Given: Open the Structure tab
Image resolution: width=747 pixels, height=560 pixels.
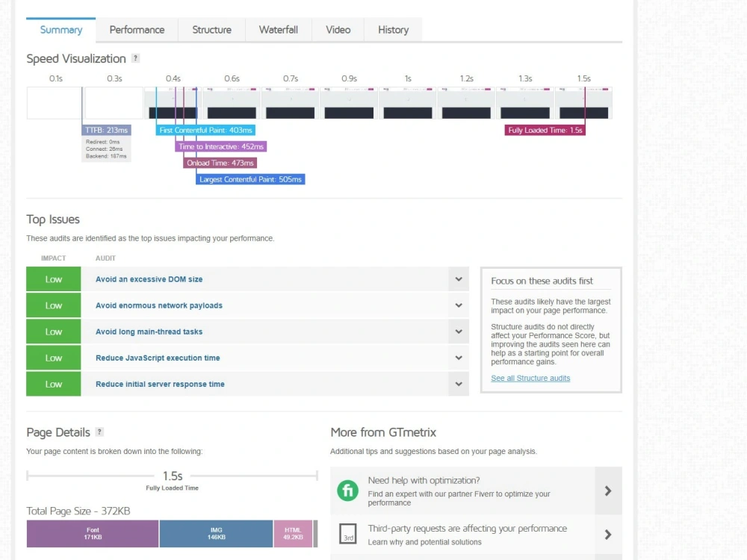Looking at the screenshot, I should pos(212,30).
